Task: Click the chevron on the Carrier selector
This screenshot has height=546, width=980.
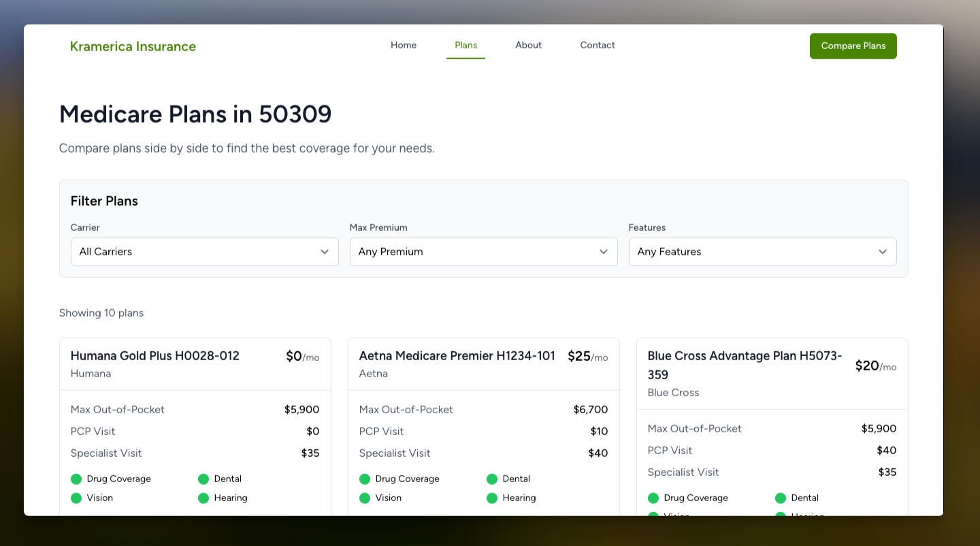Action: 325,251
